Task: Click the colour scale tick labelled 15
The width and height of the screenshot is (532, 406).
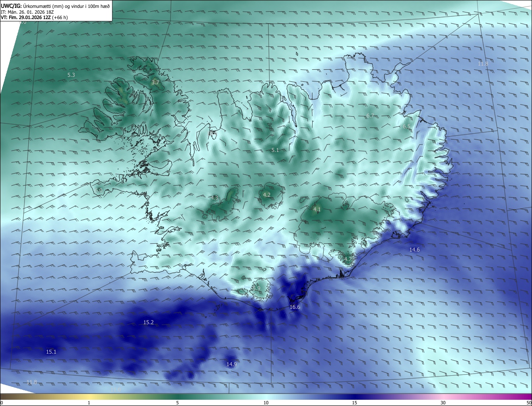Action: click(355, 403)
